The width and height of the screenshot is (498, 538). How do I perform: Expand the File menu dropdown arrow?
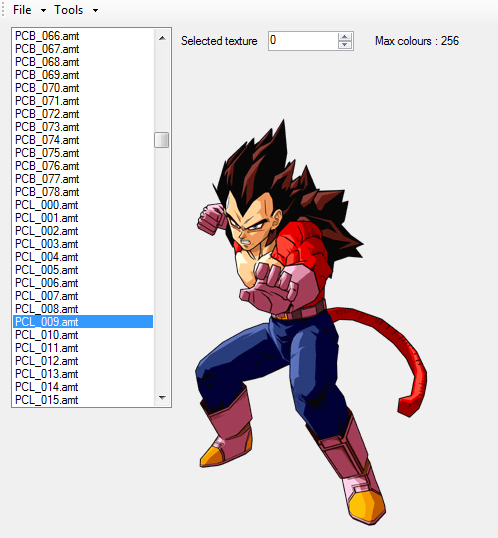pyautogui.click(x=43, y=11)
